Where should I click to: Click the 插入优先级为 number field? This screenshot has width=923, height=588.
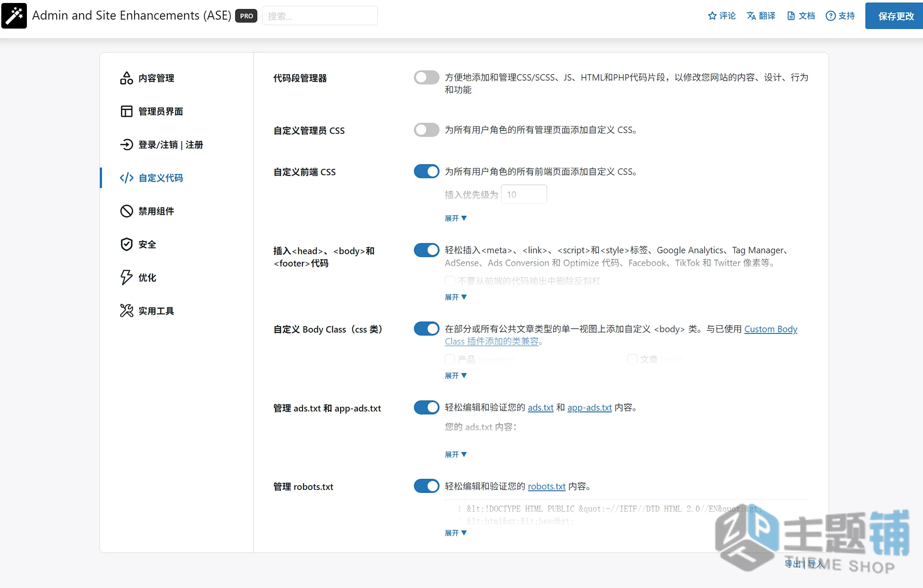524,194
